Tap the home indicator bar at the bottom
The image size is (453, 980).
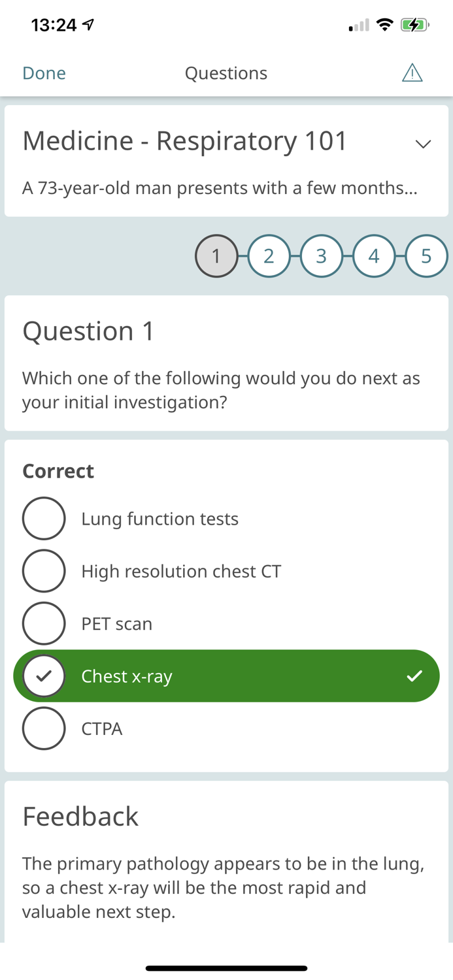(226, 968)
